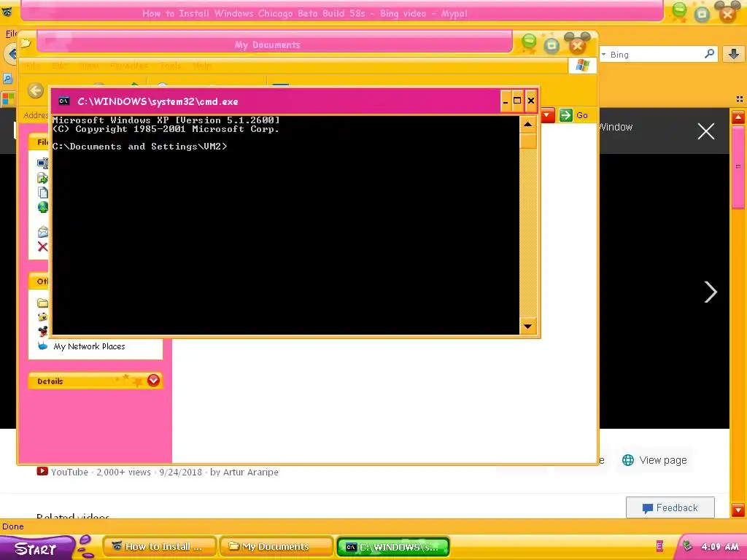The image size is (747, 560).
Task: Open the File menu in My Documents
Action: [32, 65]
